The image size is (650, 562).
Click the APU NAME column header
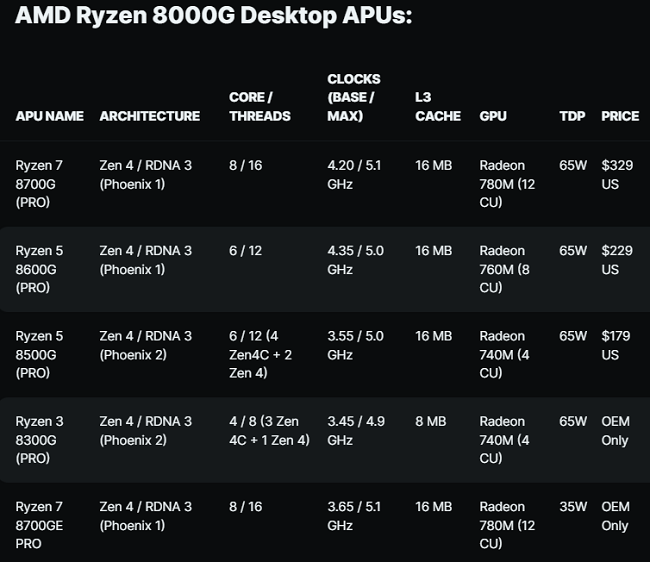point(50,116)
